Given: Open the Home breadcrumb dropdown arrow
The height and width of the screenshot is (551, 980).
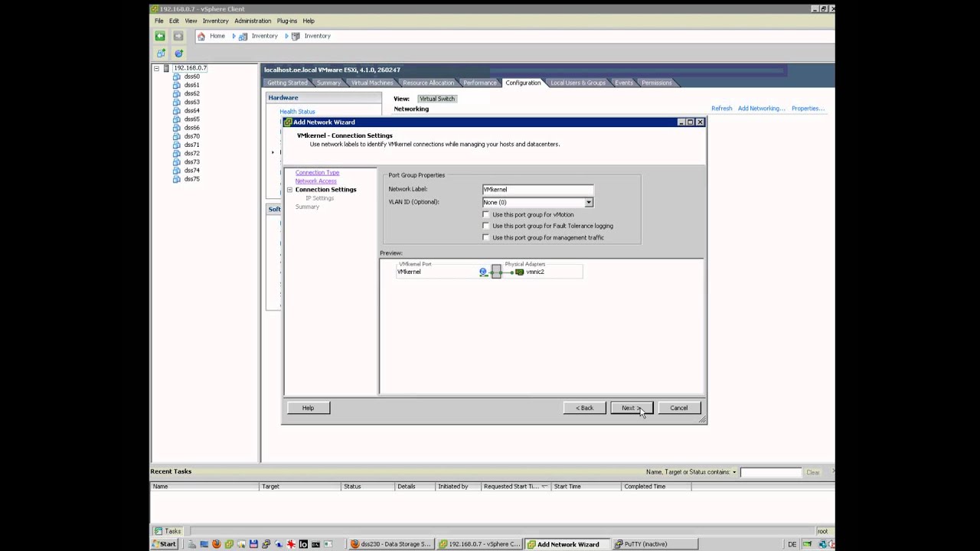Looking at the screenshot, I should pos(233,36).
